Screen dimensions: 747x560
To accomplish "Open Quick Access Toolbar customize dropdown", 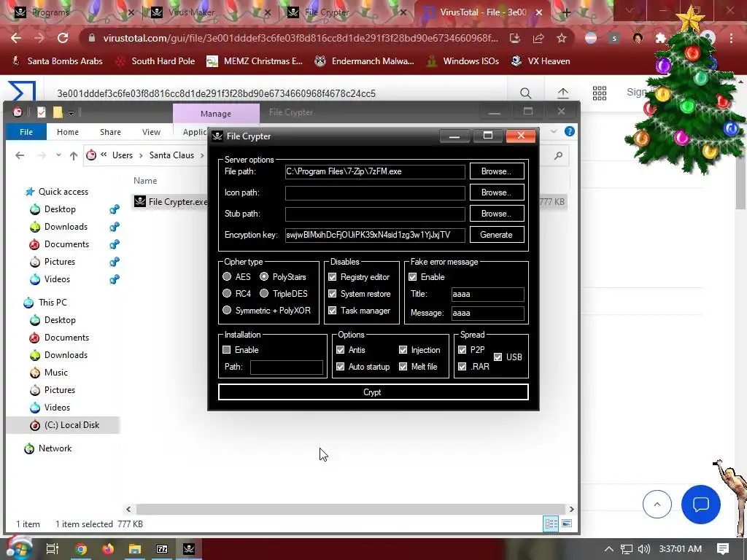I will (x=71, y=112).
